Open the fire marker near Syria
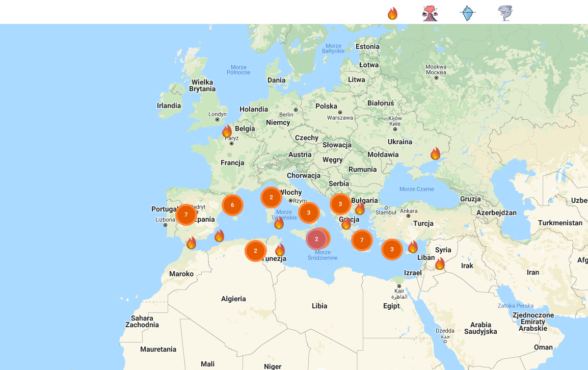 (x=439, y=263)
